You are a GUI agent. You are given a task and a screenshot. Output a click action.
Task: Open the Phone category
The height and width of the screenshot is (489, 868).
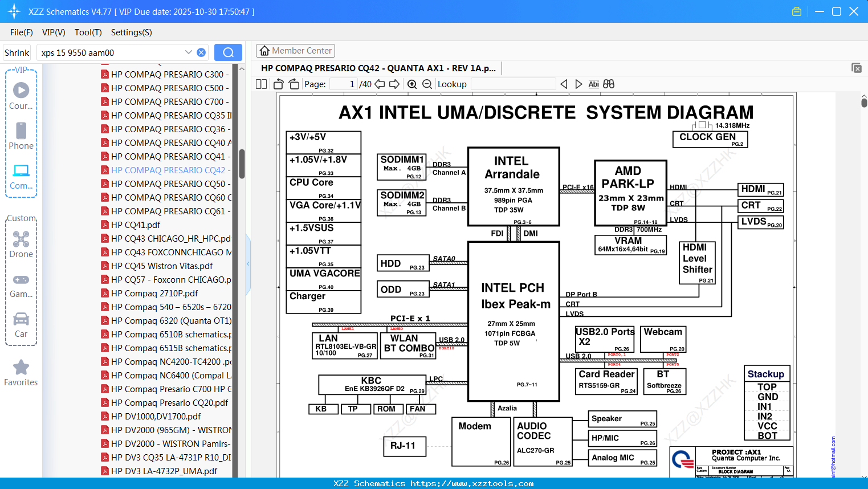[x=21, y=136]
